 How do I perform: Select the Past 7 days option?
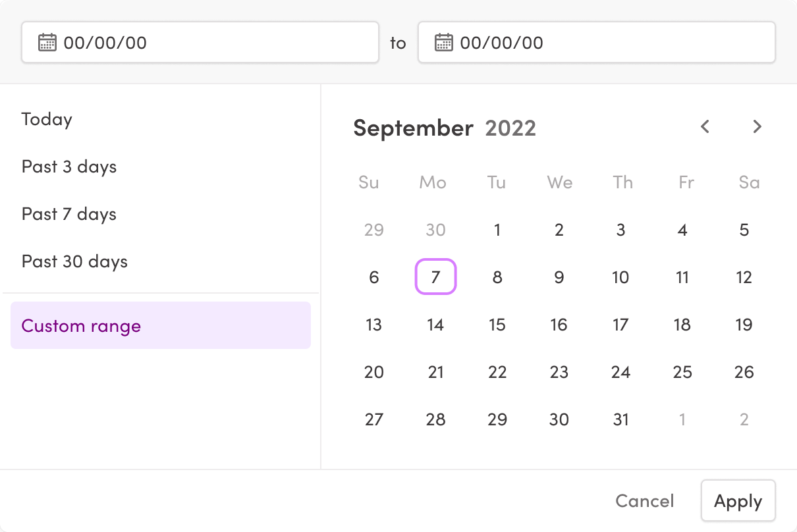pyautogui.click(x=69, y=214)
